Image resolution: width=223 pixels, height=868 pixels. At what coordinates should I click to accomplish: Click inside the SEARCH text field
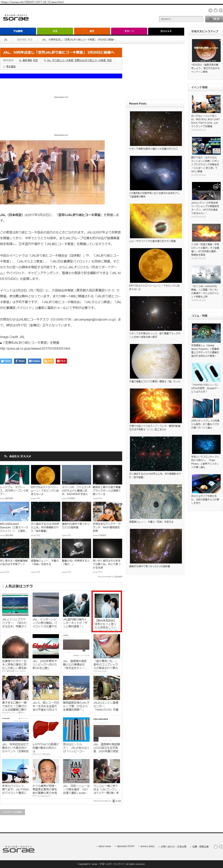[181, 19]
